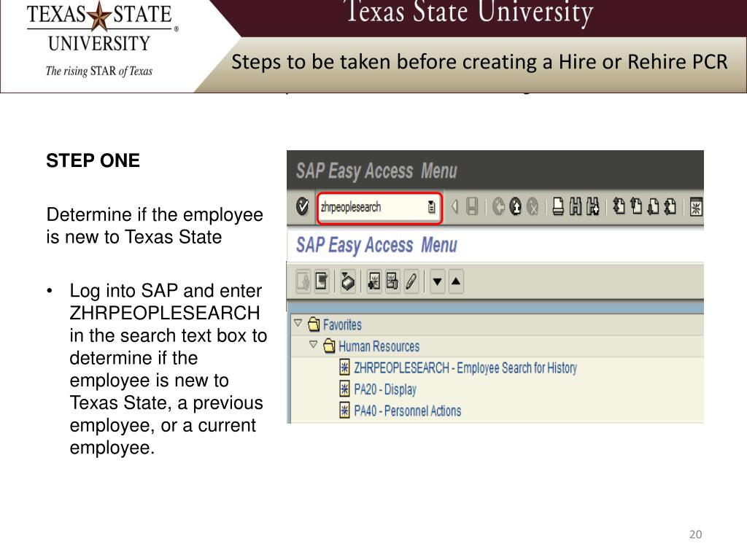Click the green checkmark Enter icon
Image resolution: width=747 pixels, height=560 pixels.
pyautogui.click(x=302, y=206)
